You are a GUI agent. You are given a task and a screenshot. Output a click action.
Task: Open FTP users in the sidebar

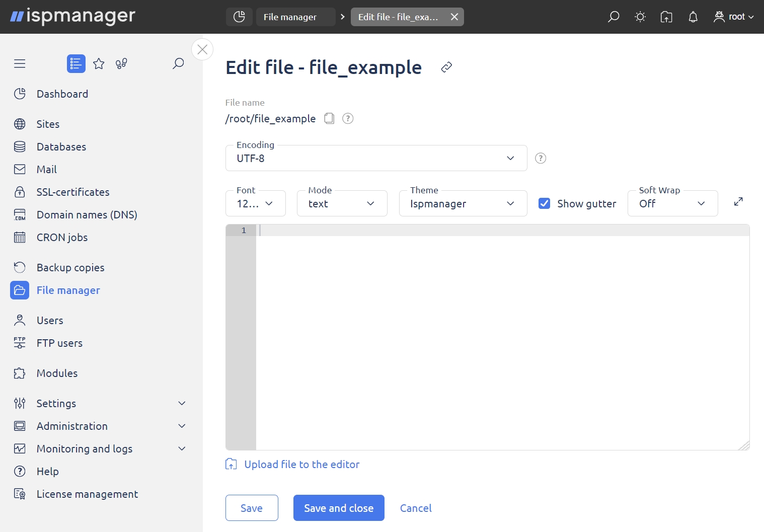click(x=59, y=343)
